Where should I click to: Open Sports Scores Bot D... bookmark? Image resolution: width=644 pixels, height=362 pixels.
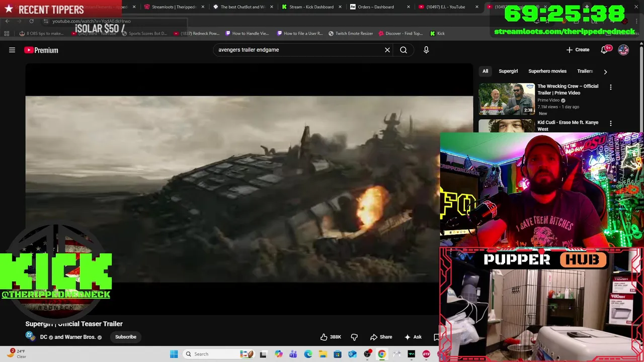pos(144,34)
